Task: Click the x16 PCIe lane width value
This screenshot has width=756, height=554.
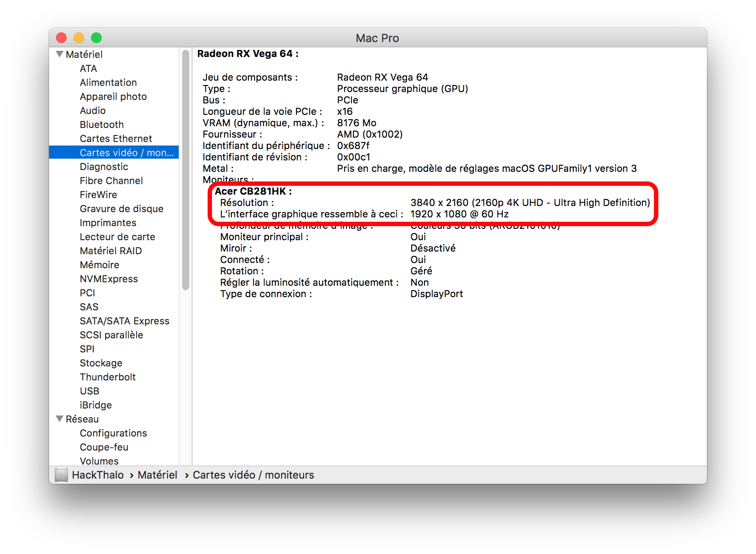Action: (345, 111)
